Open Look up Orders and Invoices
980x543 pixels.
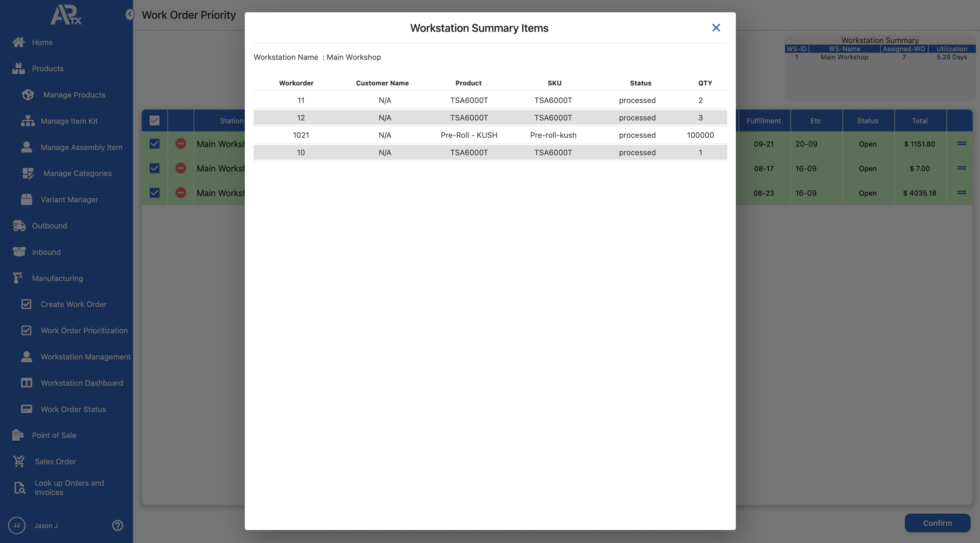tap(69, 487)
